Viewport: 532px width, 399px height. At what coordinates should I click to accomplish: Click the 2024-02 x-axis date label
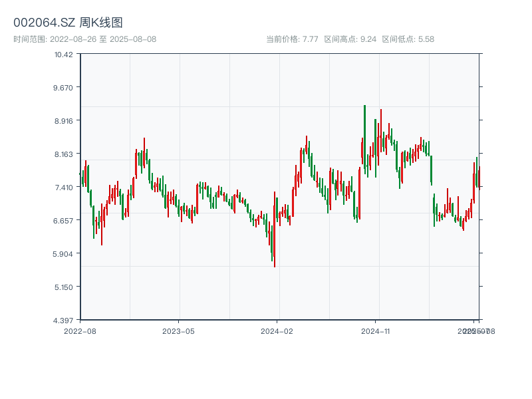277,331
